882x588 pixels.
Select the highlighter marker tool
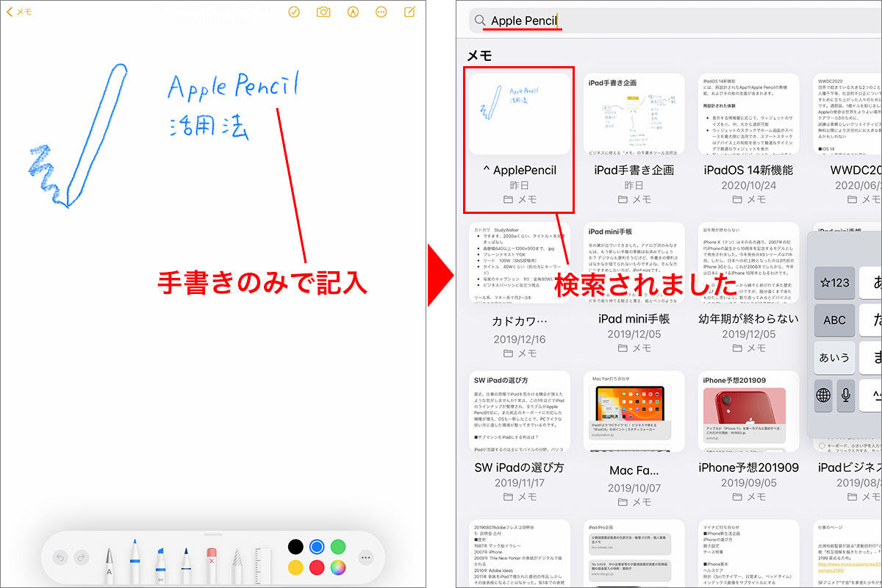(159, 564)
